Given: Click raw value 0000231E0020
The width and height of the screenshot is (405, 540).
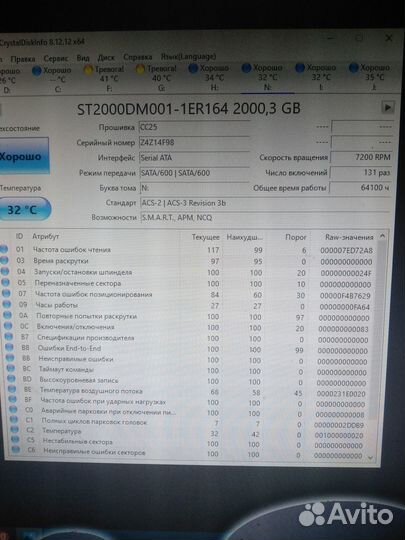Looking at the screenshot, I should (x=341, y=394).
